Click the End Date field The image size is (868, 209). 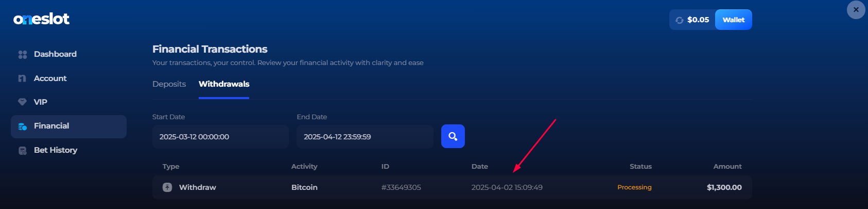point(364,137)
